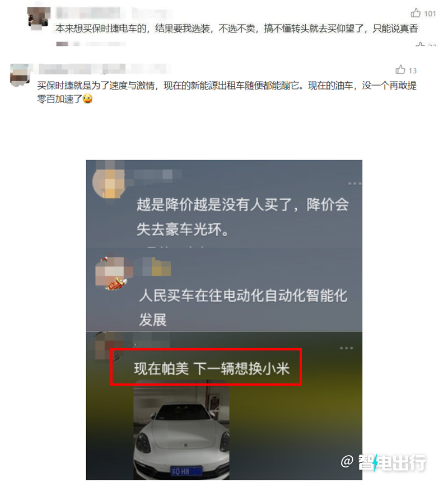Open the white Porsche car photo

point(181,429)
